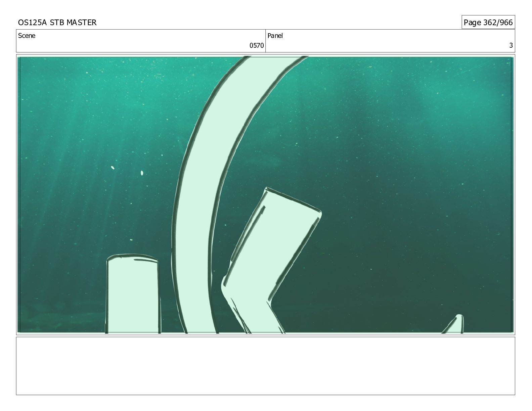Click the Panel label

click(x=275, y=36)
